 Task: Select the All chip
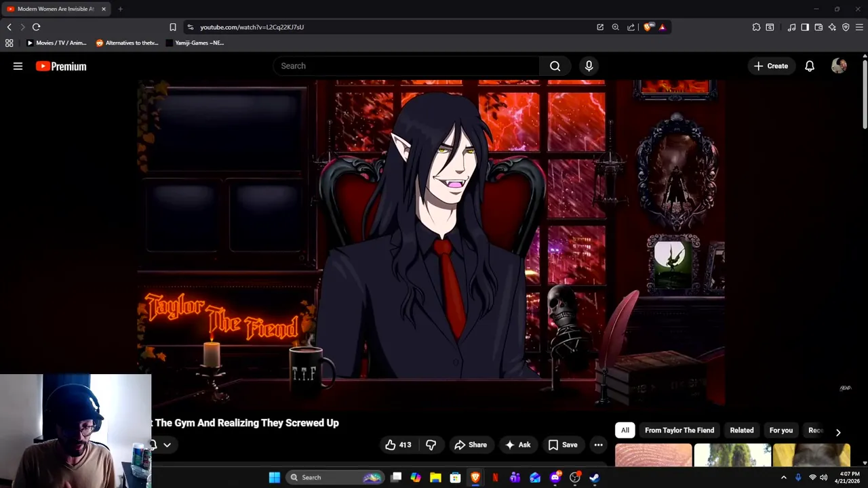pyautogui.click(x=625, y=430)
